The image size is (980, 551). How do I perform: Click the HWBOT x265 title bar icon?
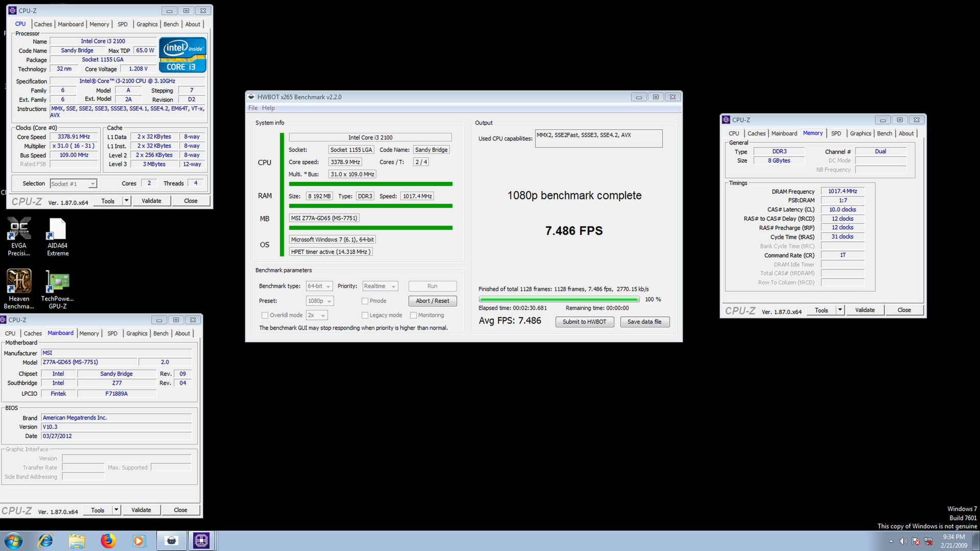(251, 97)
